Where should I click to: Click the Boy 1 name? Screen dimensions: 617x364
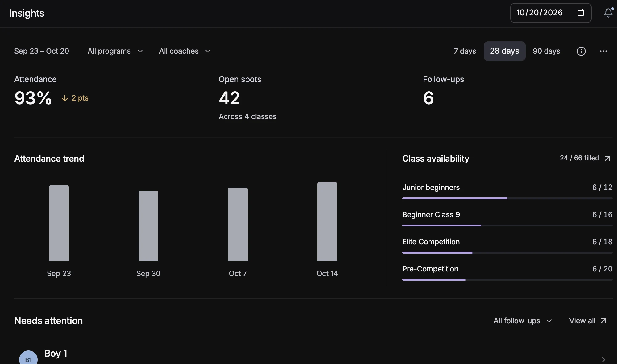tap(56, 354)
